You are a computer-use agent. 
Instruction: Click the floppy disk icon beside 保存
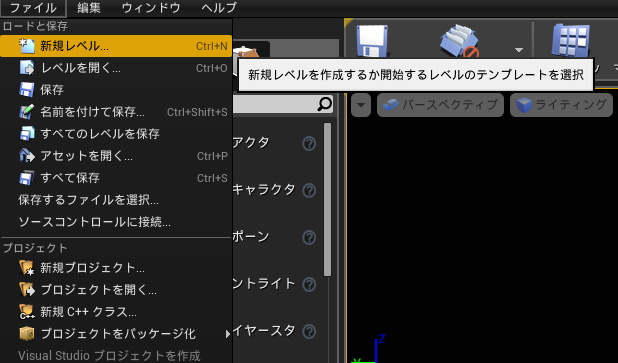tap(27, 90)
